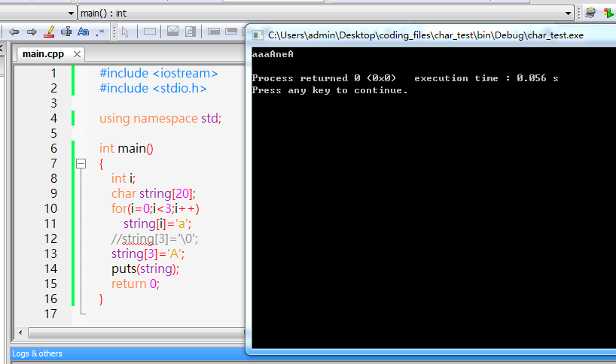Collapse the main function fold marker

pyautogui.click(x=81, y=163)
